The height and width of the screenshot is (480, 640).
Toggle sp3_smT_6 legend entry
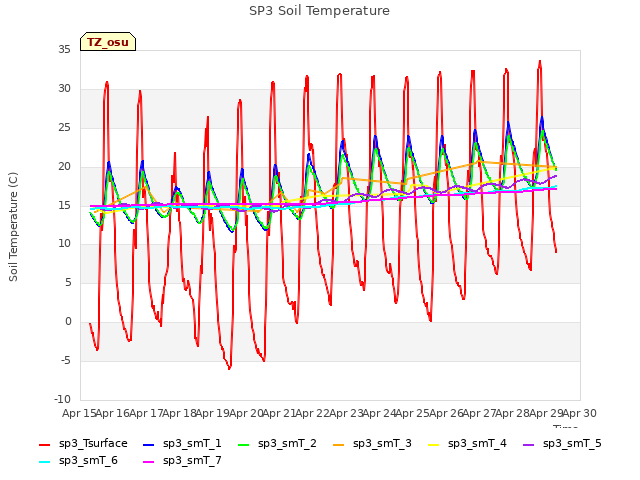(x=78, y=461)
